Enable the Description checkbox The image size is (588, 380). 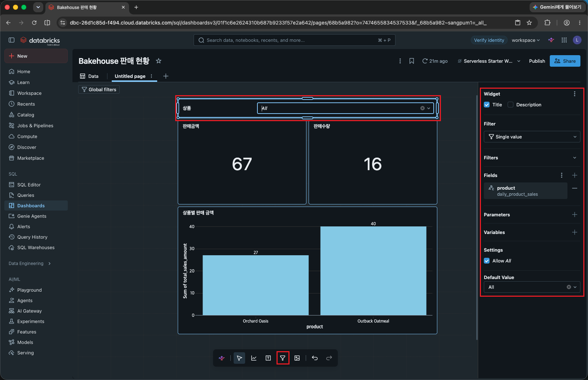510,105
